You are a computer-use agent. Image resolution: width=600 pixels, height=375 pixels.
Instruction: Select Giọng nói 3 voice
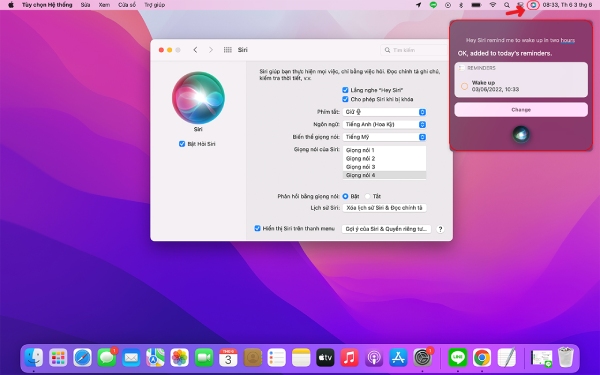click(384, 167)
